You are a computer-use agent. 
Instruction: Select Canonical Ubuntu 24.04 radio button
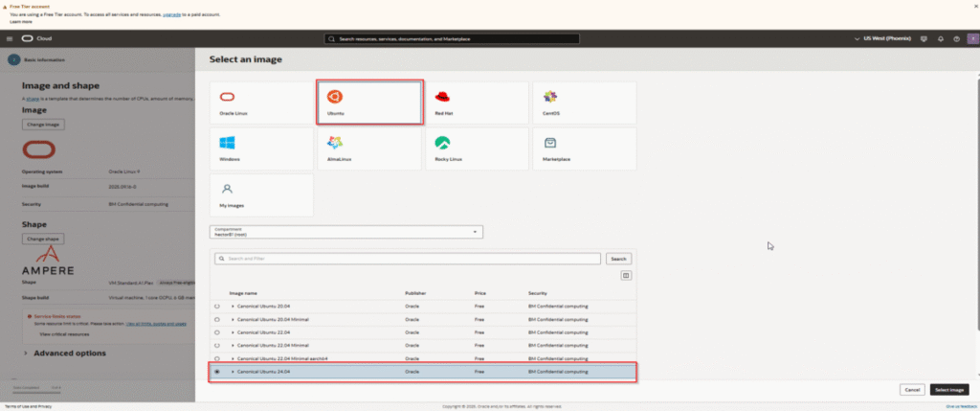pos(217,371)
